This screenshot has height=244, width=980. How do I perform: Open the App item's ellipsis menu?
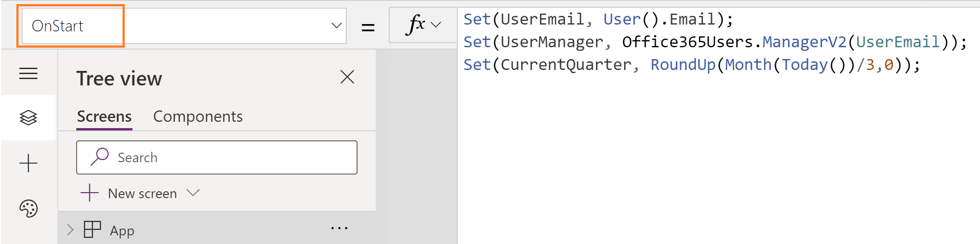click(339, 228)
